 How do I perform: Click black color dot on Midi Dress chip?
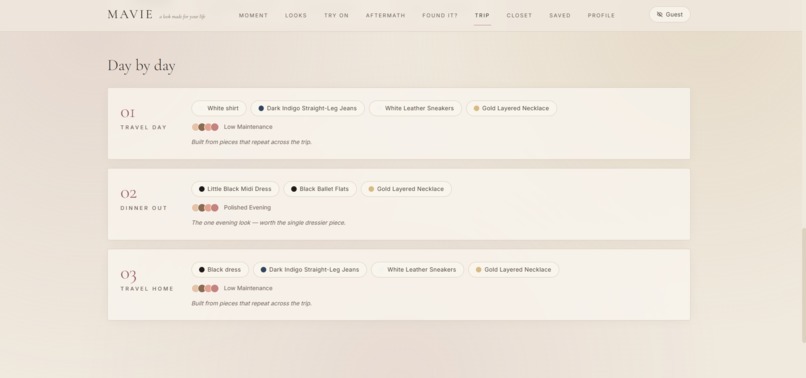point(202,189)
